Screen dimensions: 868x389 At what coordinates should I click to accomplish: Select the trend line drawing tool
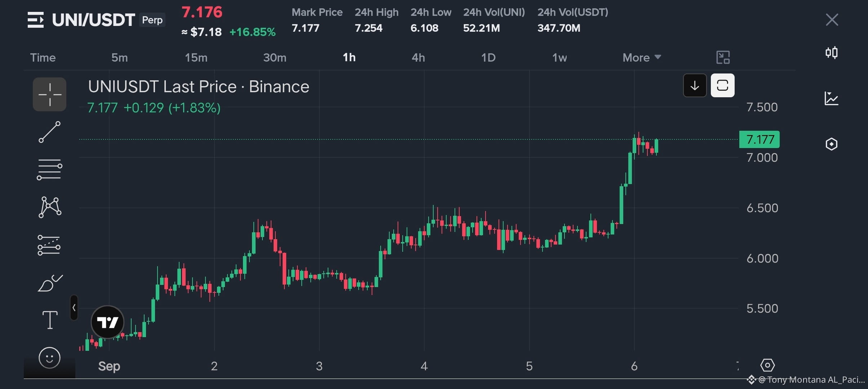point(49,132)
